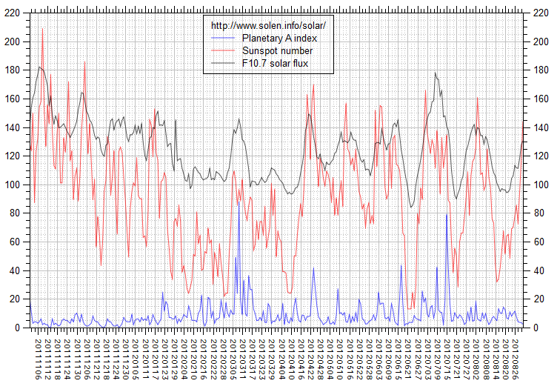
Task: Click the 100 label on right axis
Action: pyautogui.click(x=541, y=185)
